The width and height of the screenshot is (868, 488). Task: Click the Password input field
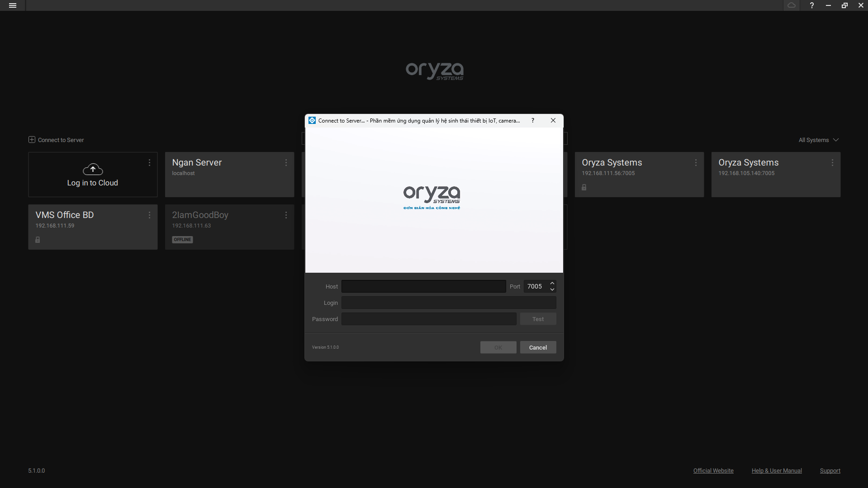429,319
